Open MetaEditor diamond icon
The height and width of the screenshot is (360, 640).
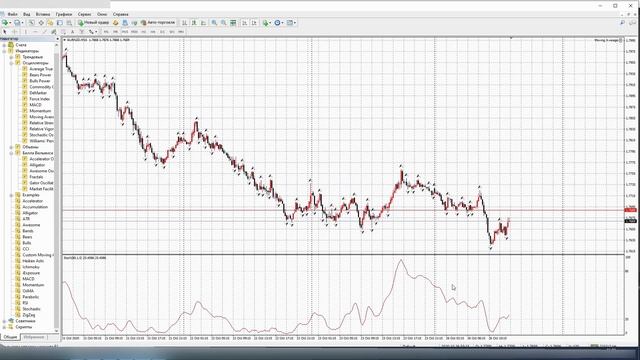(116, 23)
